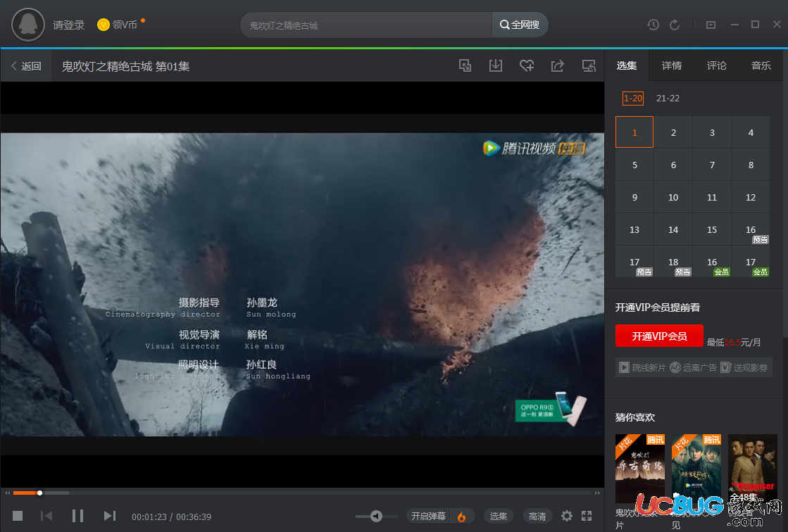This screenshot has width=788, height=532.
Task: Switch to the 音乐 tab
Action: [761, 65]
